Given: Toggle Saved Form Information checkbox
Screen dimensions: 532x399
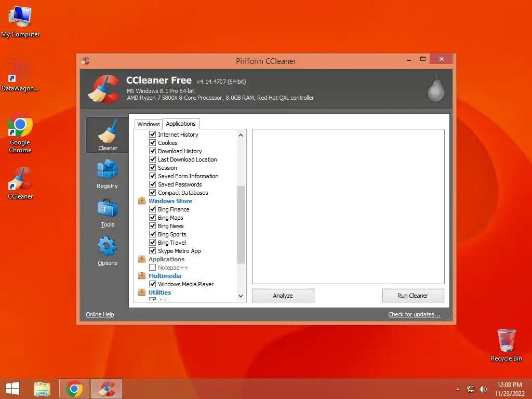Looking at the screenshot, I should 153,176.
